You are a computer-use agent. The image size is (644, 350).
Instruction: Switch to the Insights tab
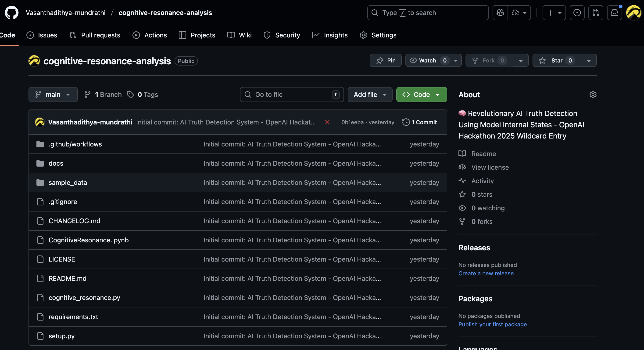pyautogui.click(x=330, y=35)
